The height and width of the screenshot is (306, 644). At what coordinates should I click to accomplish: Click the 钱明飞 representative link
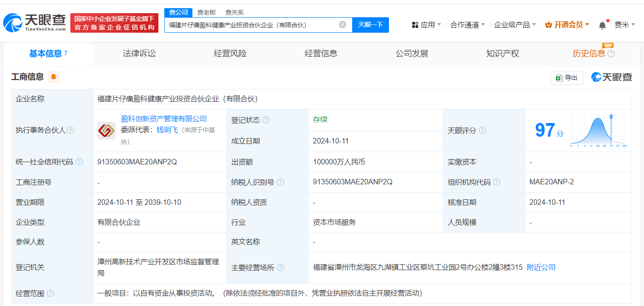tap(167, 129)
